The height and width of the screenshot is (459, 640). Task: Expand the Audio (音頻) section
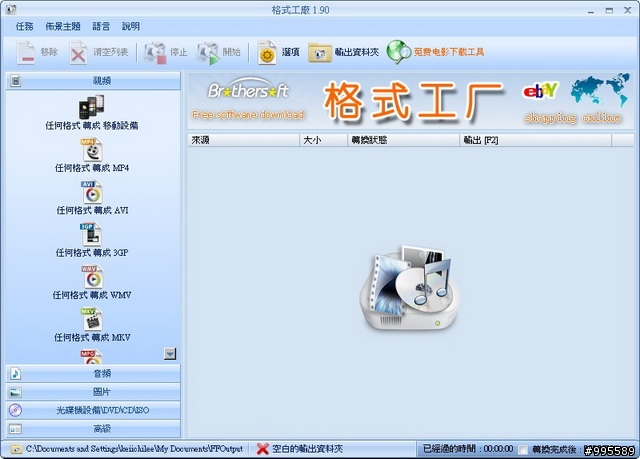tap(93, 373)
